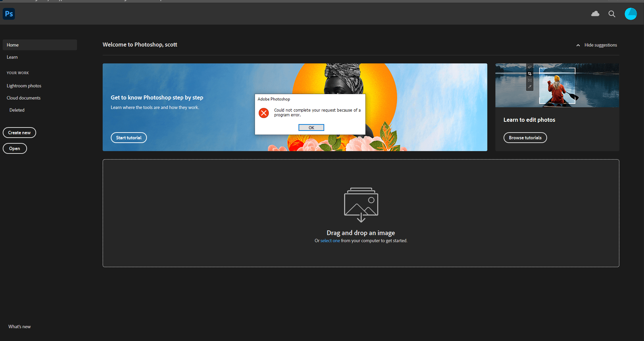
Task: View Deleted items
Action: pyautogui.click(x=17, y=110)
